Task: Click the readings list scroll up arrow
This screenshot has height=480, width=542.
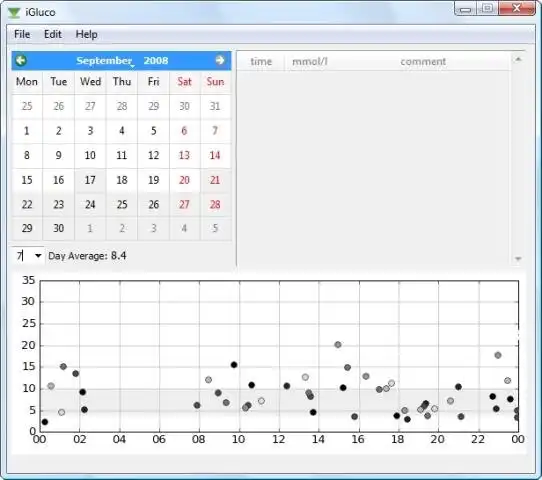Action: (518, 60)
